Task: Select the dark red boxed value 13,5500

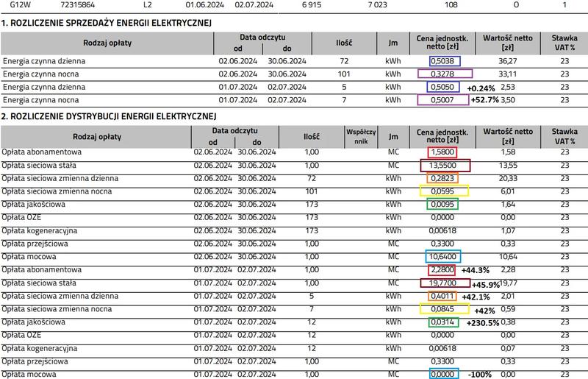Action: pos(446,166)
